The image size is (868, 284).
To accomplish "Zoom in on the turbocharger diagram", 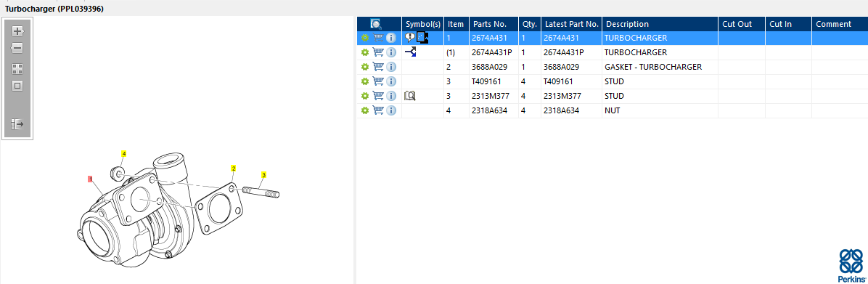I will click(x=17, y=31).
